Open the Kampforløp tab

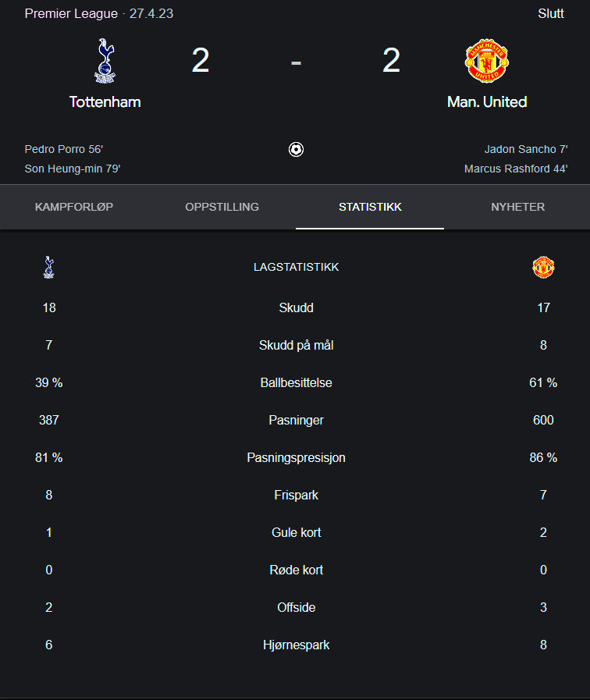pos(74,207)
